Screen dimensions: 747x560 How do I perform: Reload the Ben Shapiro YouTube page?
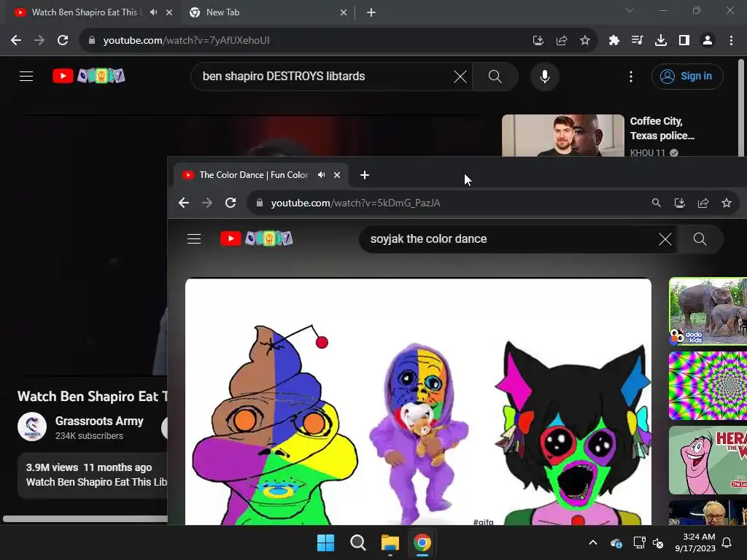(63, 41)
